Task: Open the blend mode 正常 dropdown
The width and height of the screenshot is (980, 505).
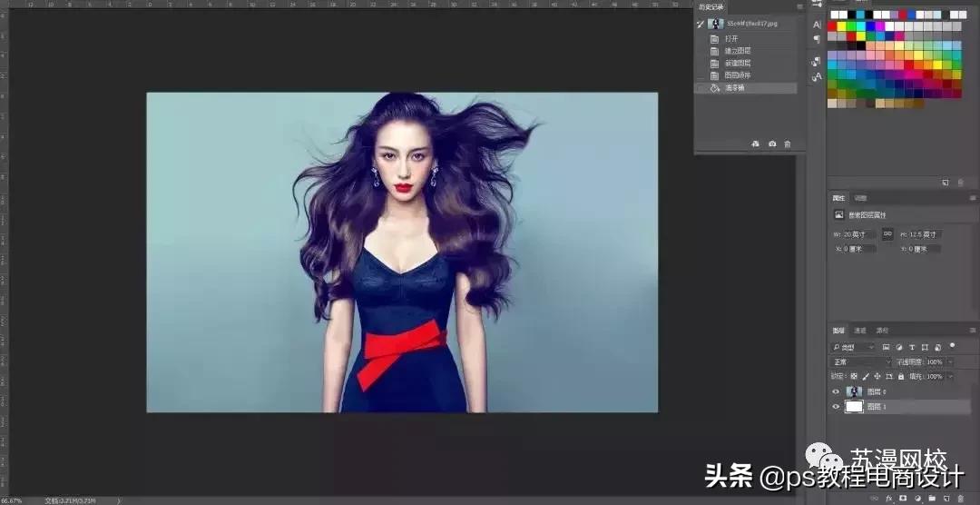Action: [860, 362]
